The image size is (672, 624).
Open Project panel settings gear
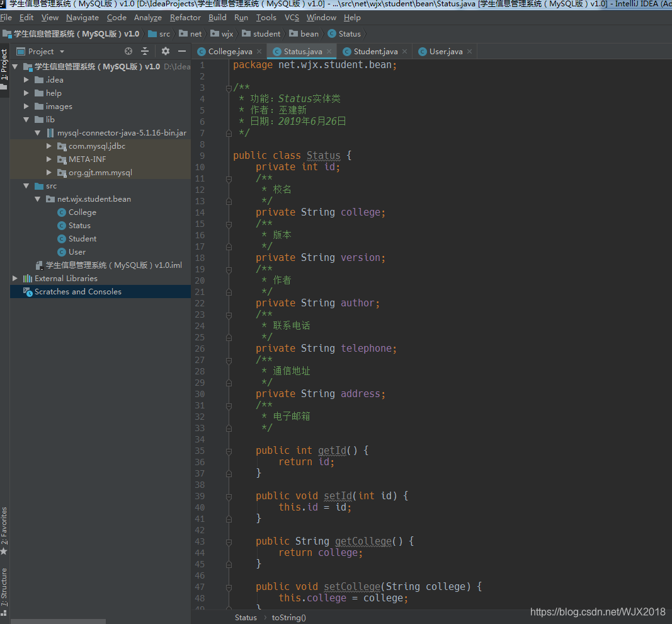pyautogui.click(x=166, y=52)
